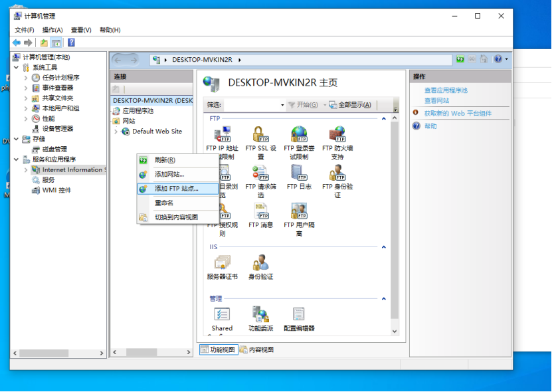
Task: Select 磁盘管理 in left tree
Action: (x=54, y=149)
